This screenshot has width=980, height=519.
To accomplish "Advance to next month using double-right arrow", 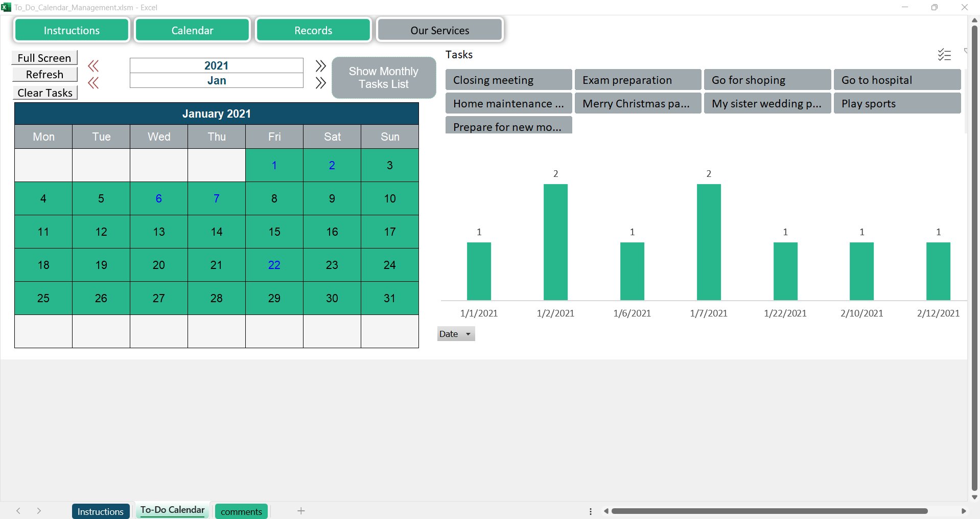I will 320,83.
